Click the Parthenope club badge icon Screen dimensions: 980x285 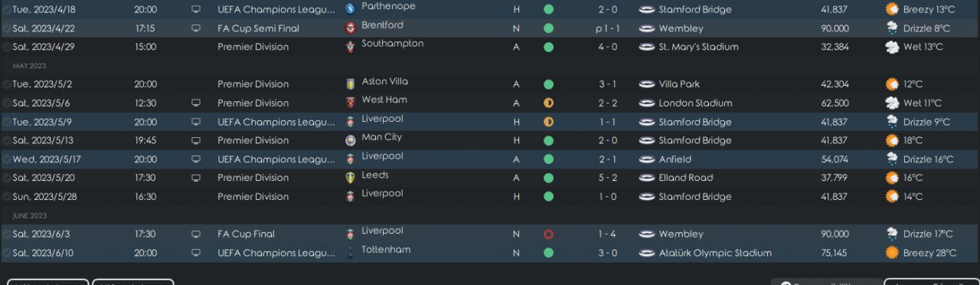(x=350, y=10)
